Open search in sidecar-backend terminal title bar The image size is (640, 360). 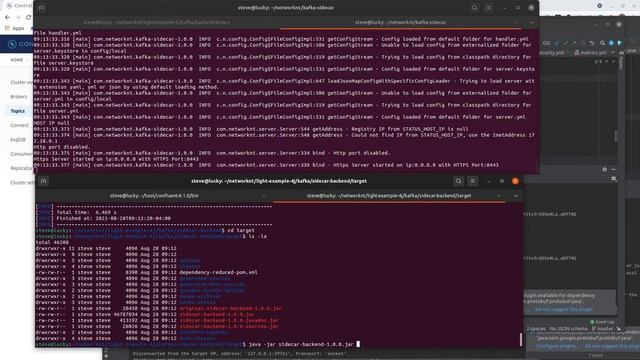(x=458, y=181)
